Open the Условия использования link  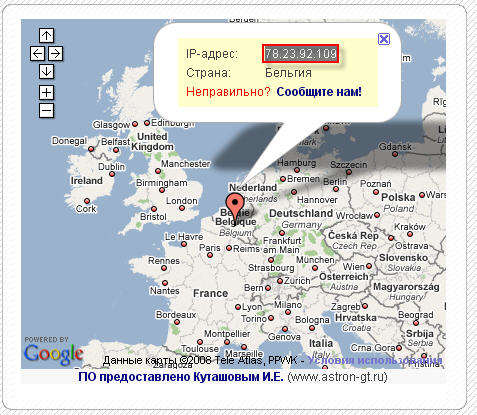point(375,360)
